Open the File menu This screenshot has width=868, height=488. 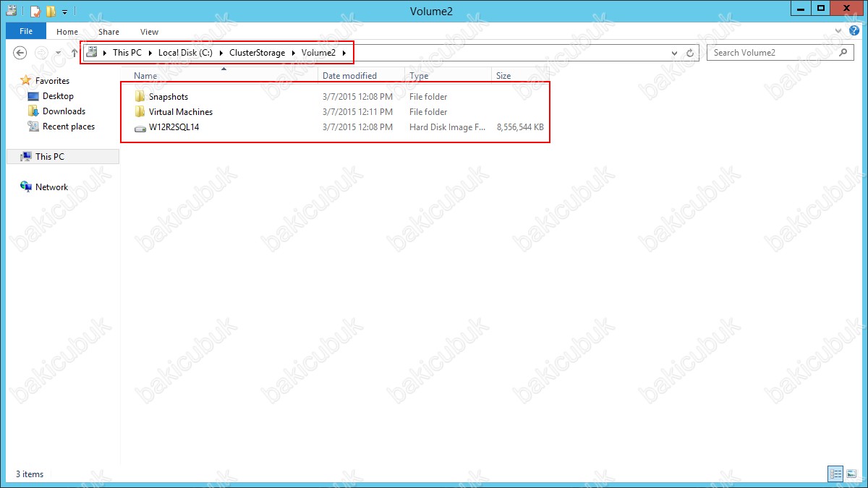point(26,31)
